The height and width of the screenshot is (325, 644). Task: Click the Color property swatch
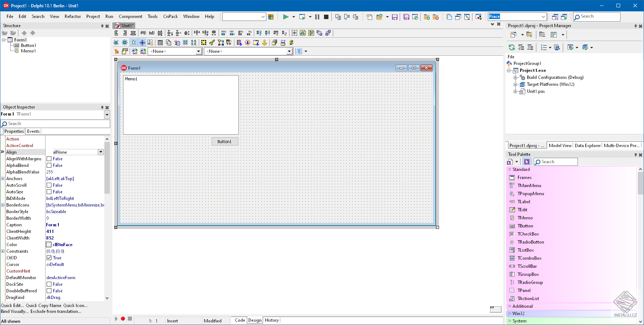[x=49, y=245]
